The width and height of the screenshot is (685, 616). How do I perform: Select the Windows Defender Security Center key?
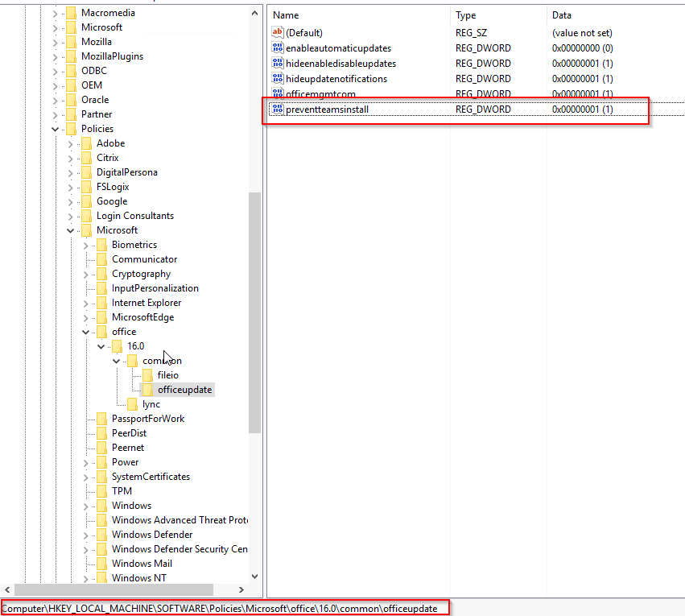click(180, 549)
